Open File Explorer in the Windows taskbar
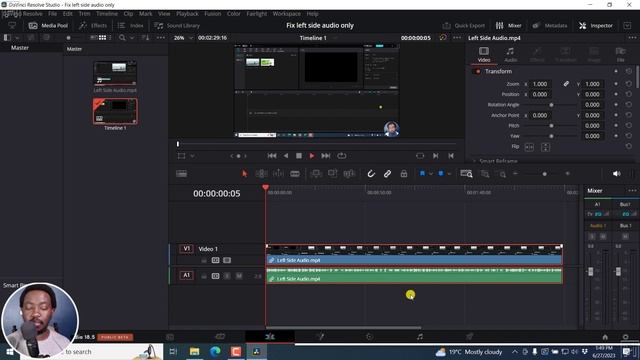640x360 pixels. (194, 351)
